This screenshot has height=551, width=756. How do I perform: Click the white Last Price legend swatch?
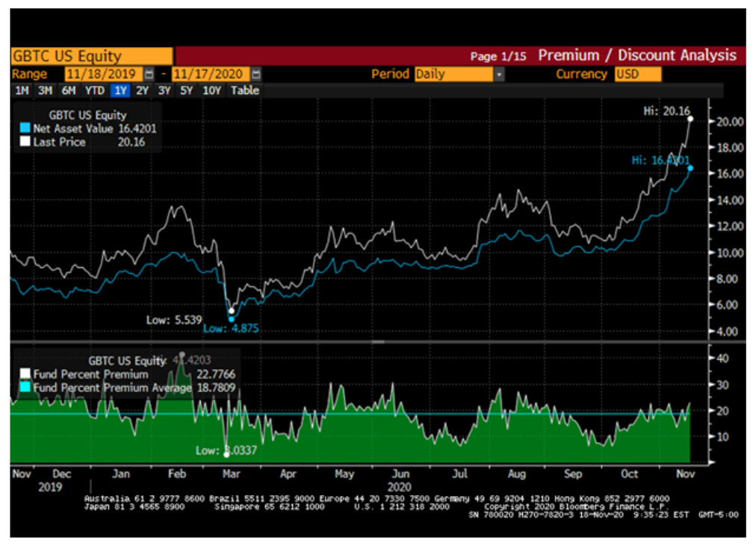[25, 142]
